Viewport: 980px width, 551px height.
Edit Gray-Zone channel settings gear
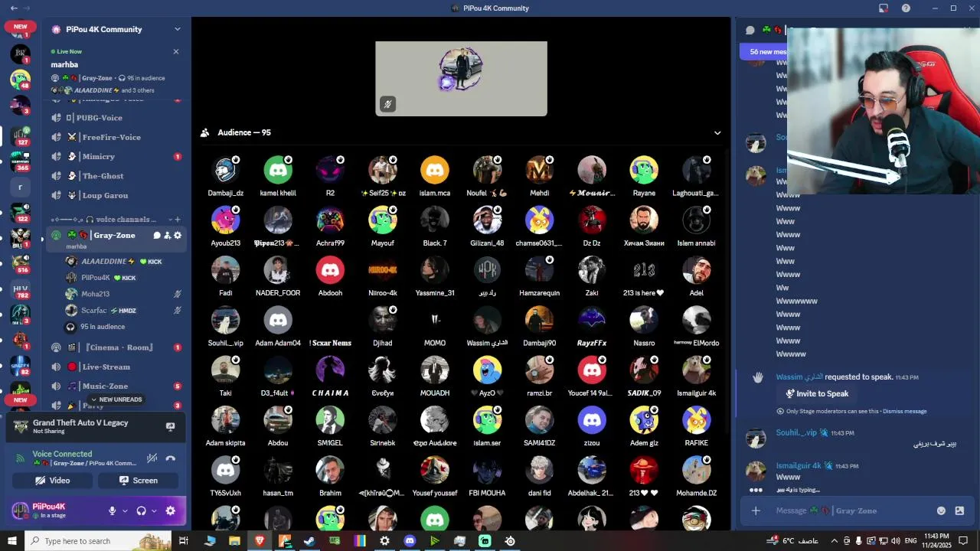click(x=178, y=236)
